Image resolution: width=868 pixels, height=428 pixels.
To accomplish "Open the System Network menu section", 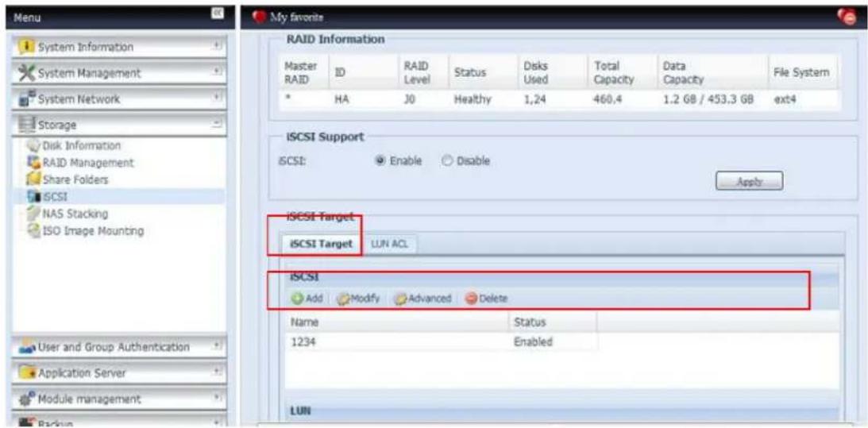I will point(119,99).
